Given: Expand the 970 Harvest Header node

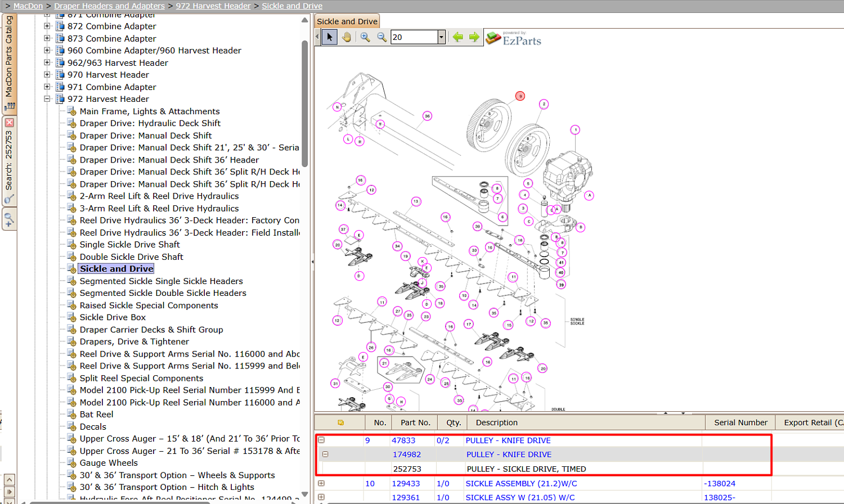Looking at the screenshot, I should click(x=47, y=74).
